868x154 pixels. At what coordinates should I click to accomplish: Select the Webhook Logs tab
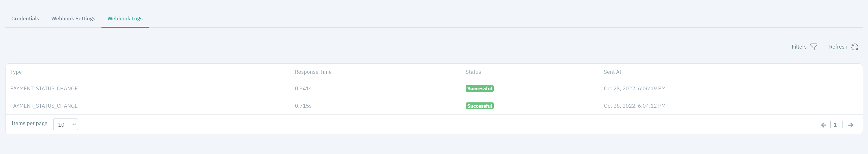coord(125,18)
